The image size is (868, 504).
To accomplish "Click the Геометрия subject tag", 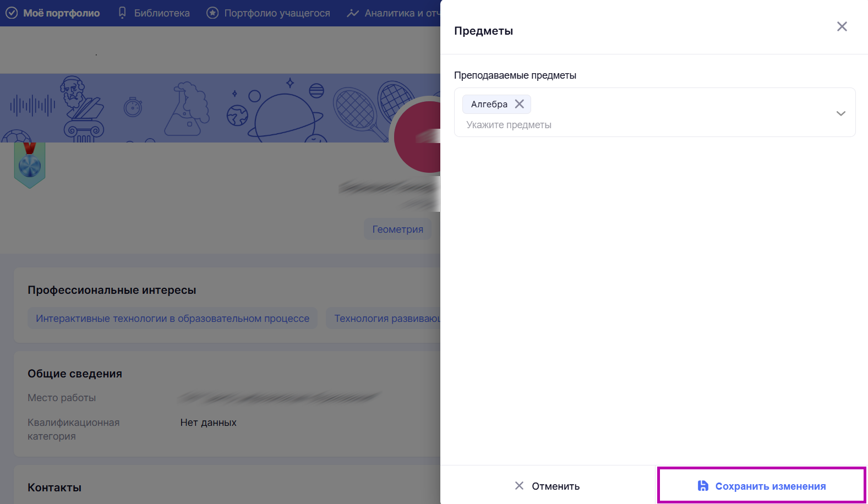I will pos(397,229).
